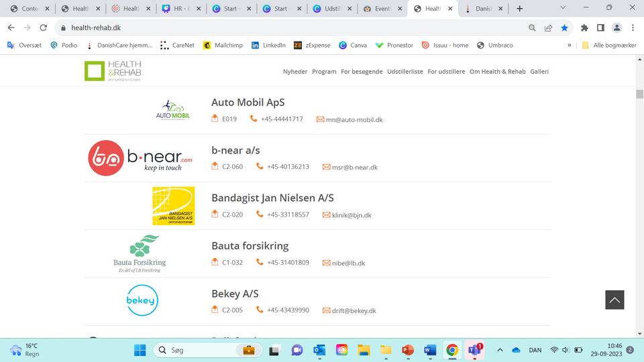The image size is (644, 362).
Task: Click the Bandagist Jan Nielsen yellow logo
Action: point(173,206)
